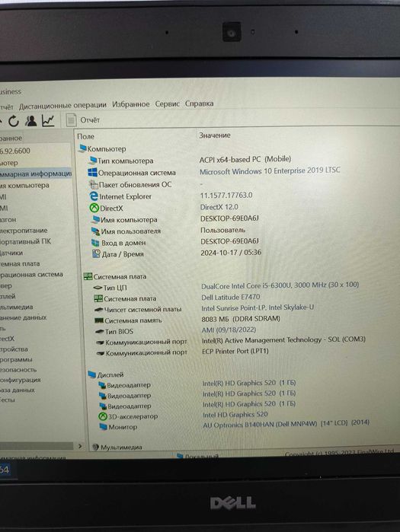This screenshot has height=532, width=400.
Task: Click the Имя компьютера row icon
Action: pos(95,219)
